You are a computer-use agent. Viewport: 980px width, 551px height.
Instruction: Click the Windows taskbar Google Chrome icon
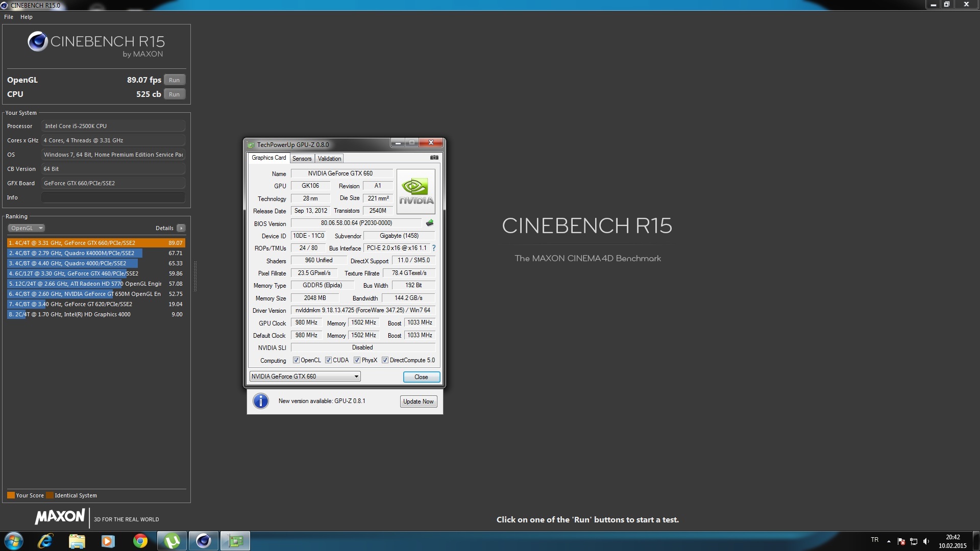[139, 540]
